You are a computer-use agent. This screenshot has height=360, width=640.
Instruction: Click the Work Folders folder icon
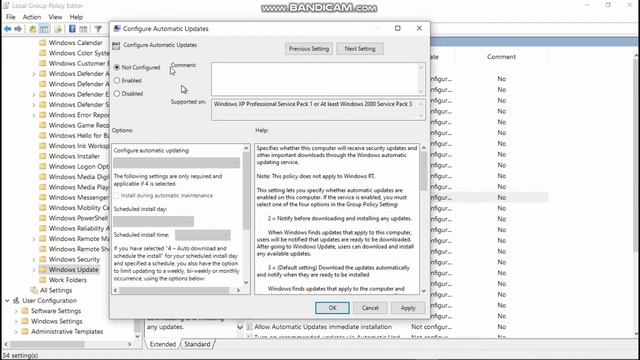(42, 280)
